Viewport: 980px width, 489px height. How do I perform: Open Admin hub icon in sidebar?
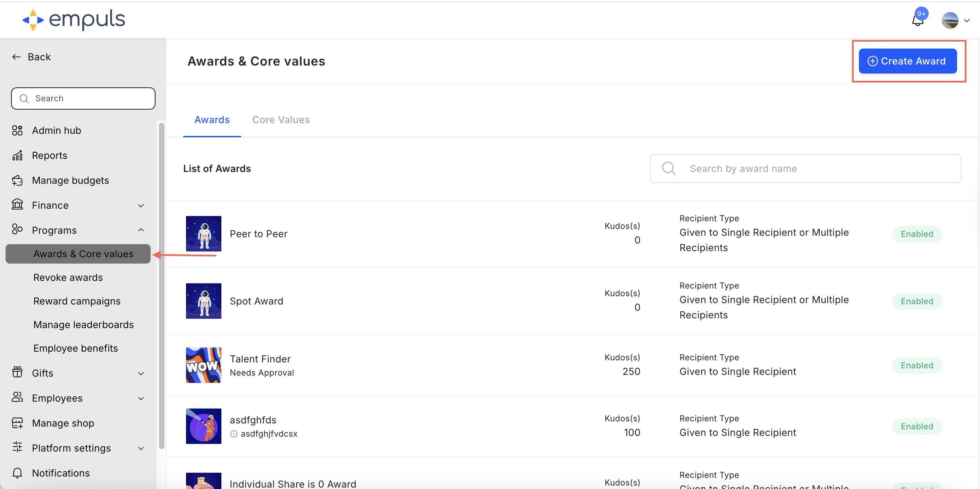click(x=17, y=130)
